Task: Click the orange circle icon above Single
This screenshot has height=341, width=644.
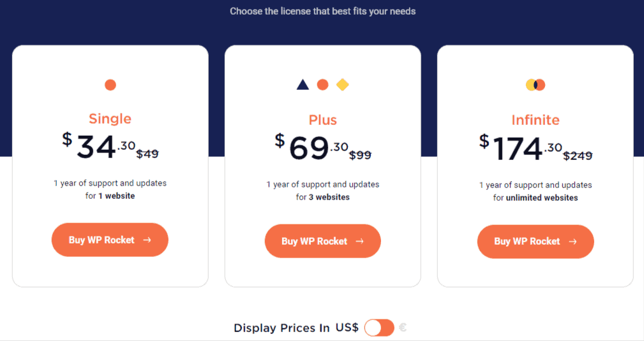Action: coord(110,85)
